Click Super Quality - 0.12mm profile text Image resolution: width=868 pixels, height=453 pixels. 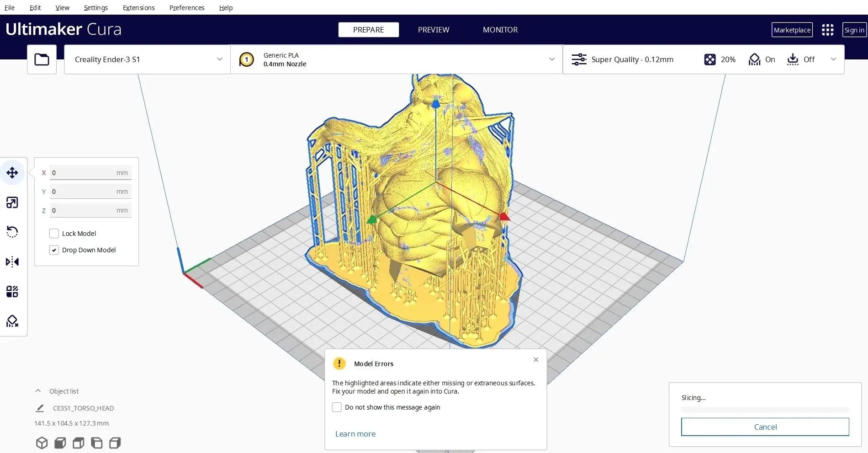tap(632, 59)
